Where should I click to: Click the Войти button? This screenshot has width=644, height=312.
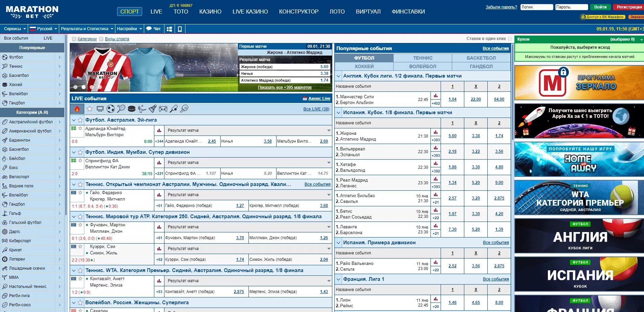coord(600,7)
